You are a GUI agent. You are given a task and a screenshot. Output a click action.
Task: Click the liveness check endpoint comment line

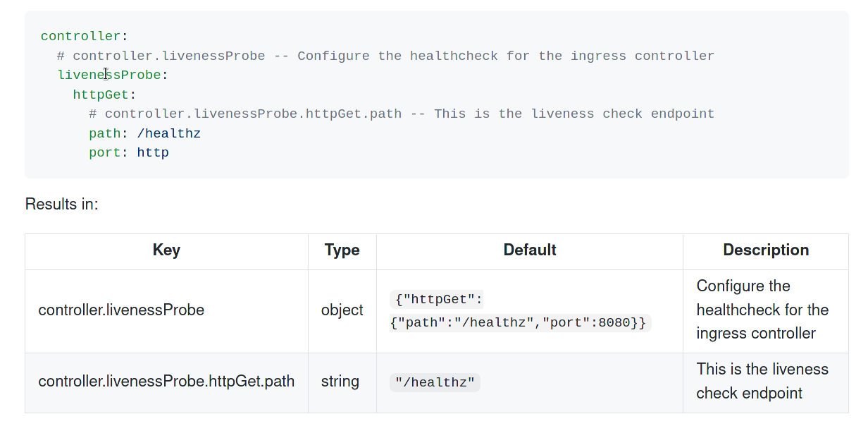(x=399, y=113)
